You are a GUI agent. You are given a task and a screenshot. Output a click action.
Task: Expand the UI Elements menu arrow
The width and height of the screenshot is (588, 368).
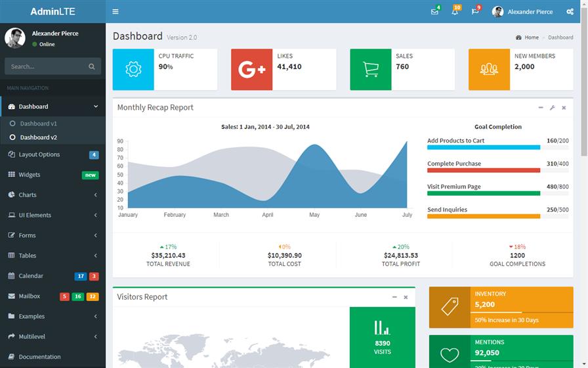pos(96,215)
